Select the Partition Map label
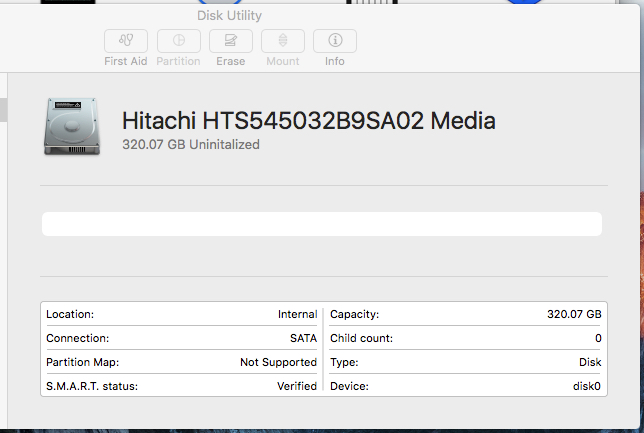644x433 pixels. 82,362
